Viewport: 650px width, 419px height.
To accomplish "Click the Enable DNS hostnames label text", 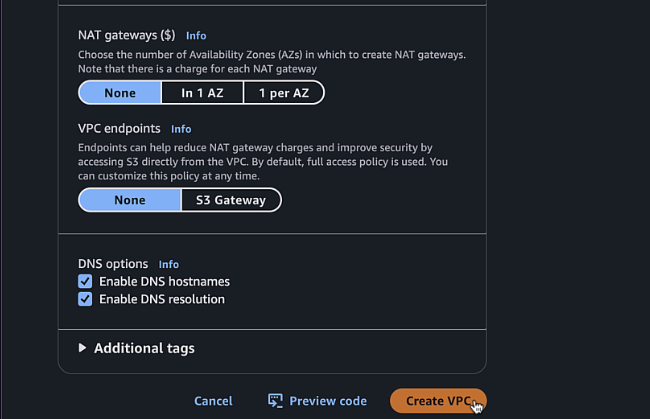I will (164, 282).
